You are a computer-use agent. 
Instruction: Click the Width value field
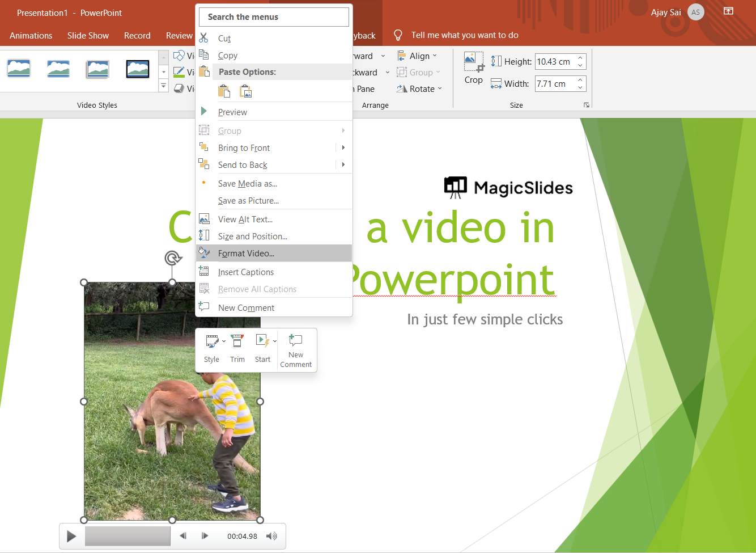[555, 83]
